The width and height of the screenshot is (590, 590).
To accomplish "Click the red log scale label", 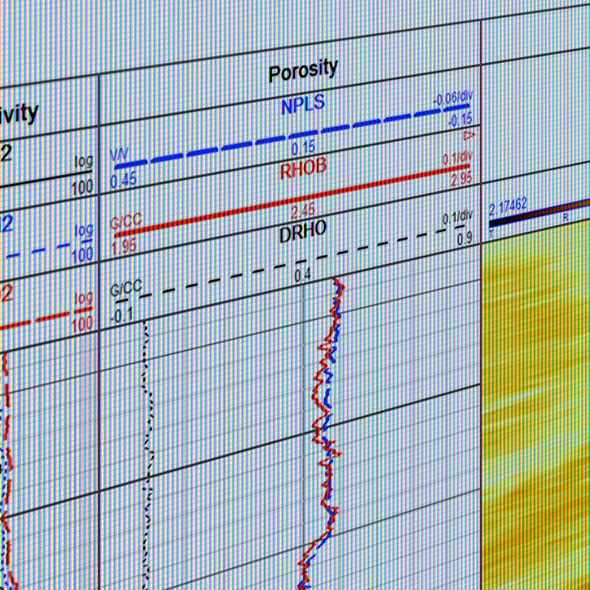I will tap(84, 298).
